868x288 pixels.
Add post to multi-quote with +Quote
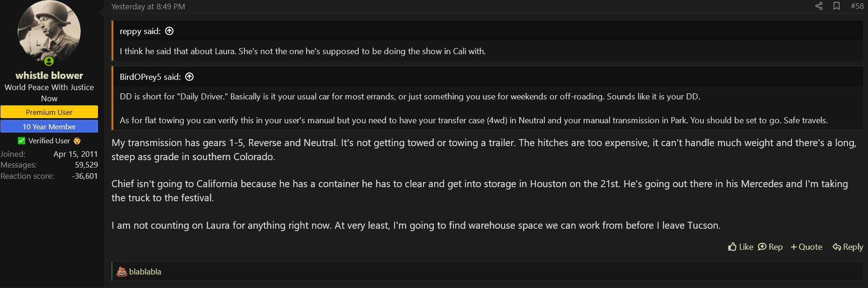[x=806, y=247]
